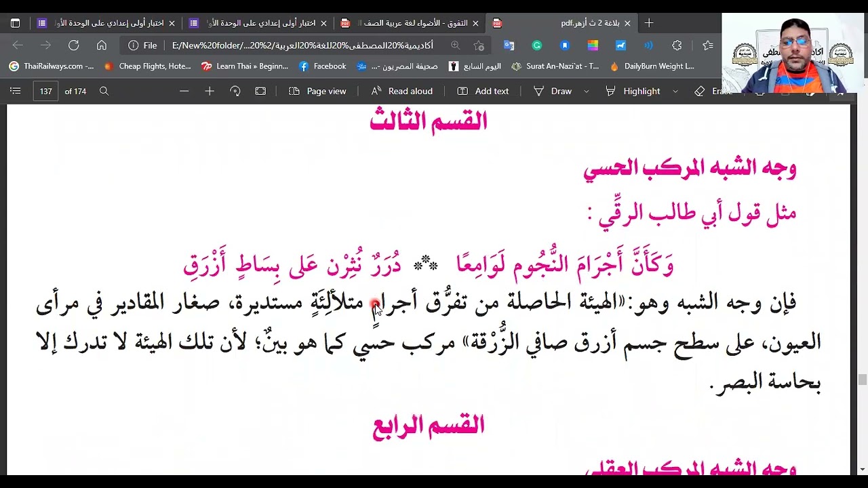Activate the Highlight tool
868x488 pixels.
click(633, 91)
